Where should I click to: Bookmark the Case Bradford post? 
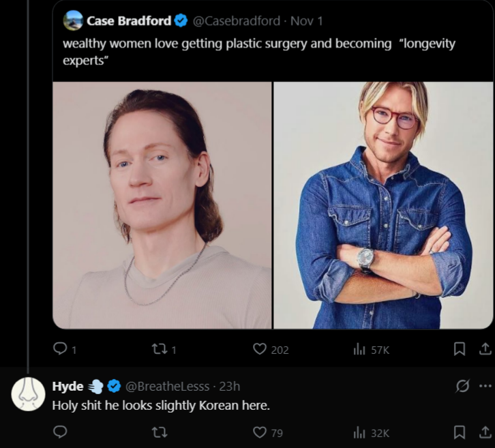(459, 349)
